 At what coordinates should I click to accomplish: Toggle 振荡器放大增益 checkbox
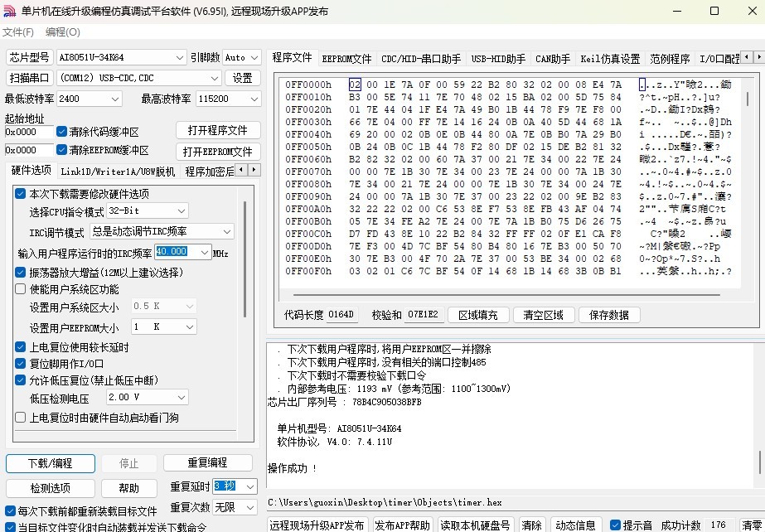21,272
